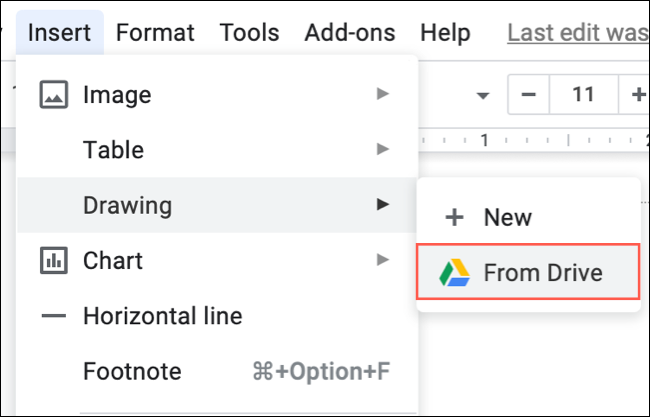Decrease font size with minus button
Screen dimensions: 650x417
(530, 96)
